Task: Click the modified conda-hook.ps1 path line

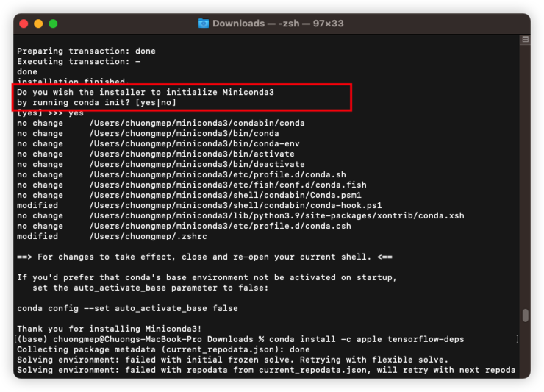Action: pyautogui.click(x=235, y=206)
